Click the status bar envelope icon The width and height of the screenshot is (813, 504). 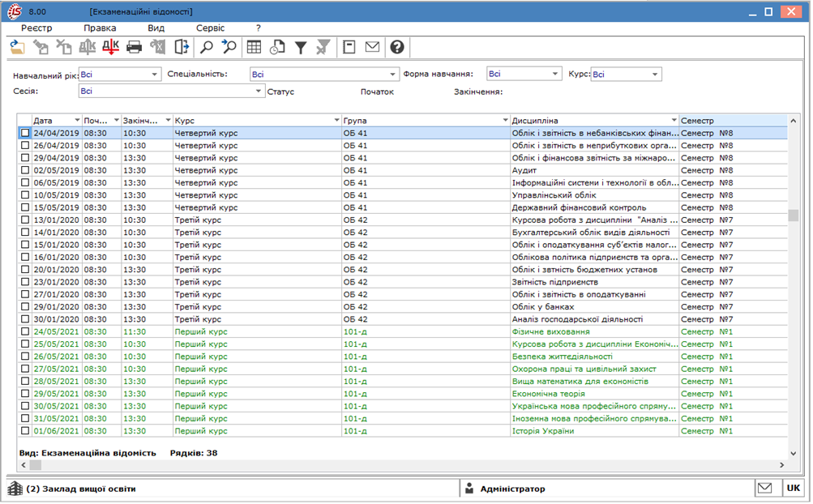pyautogui.click(x=765, y=488)
